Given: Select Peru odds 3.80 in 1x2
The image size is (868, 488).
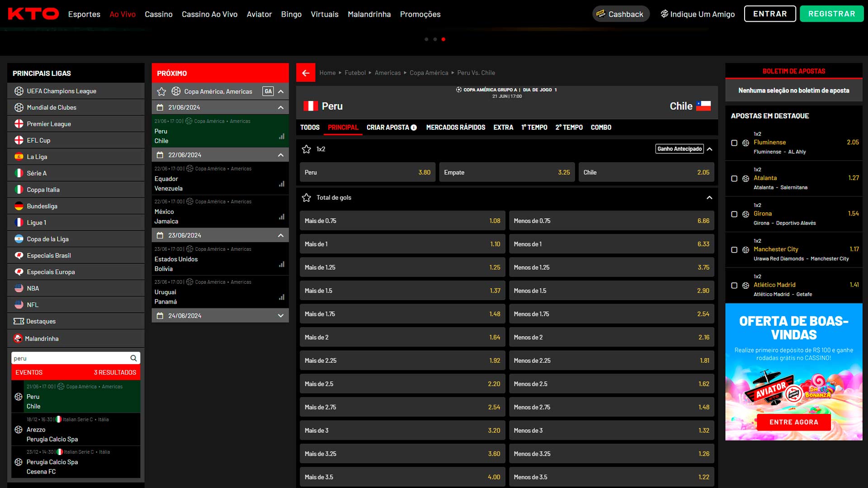Looking at the screenshot, I should click(x=368, y=172).
